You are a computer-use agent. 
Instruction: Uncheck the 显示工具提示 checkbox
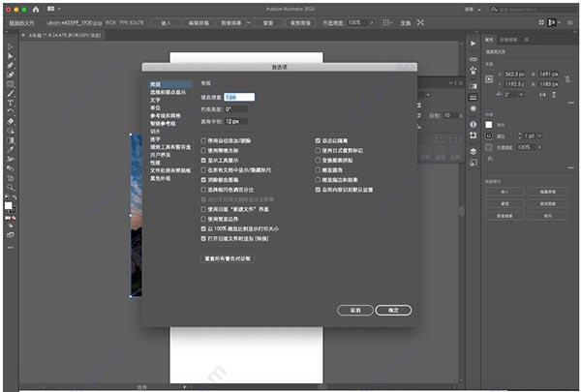pos(202,161)
